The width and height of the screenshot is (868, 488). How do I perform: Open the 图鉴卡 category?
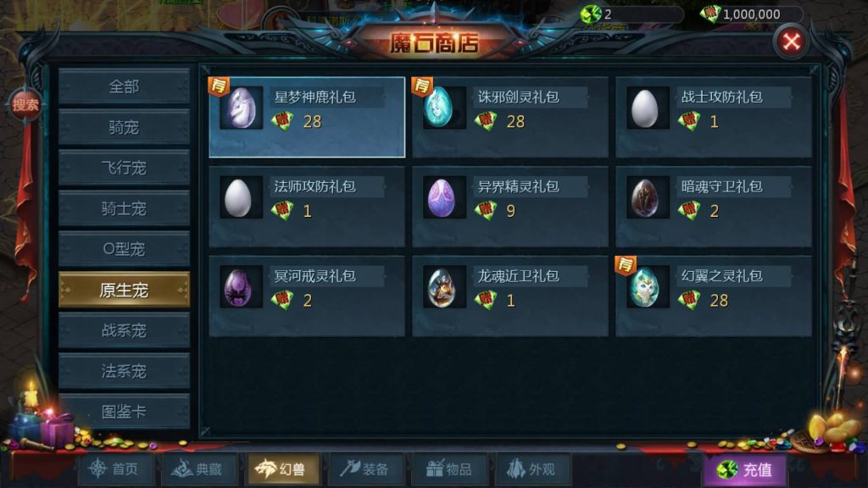(x=124, y=411)
